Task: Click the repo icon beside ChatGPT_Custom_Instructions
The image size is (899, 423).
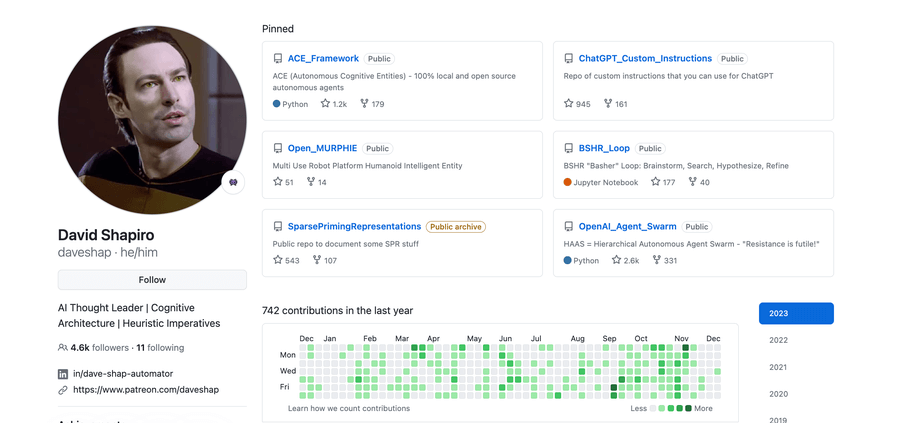Action: [569, 58]
